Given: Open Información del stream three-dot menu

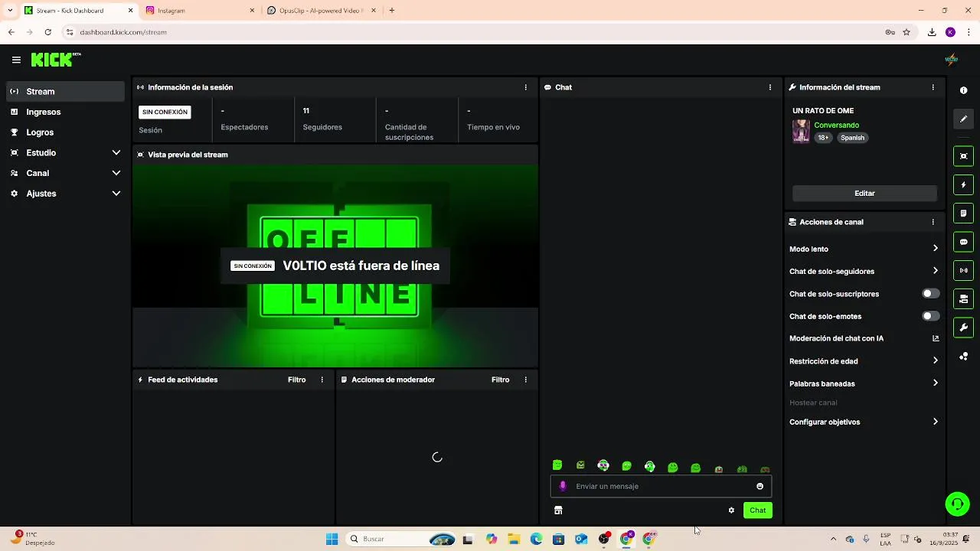Looking at the screenshot, I should pos(933,87).
